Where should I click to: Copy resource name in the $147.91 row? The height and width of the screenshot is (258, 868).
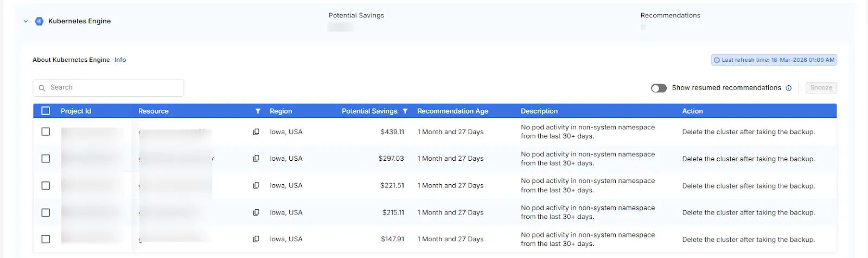pyautogui.click(x=256, y=239)
